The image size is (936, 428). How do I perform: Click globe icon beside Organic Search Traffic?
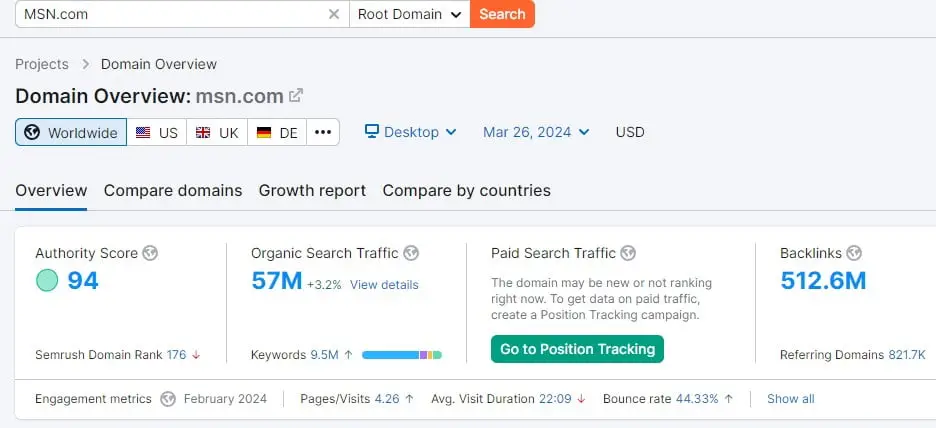coord(411,253)
